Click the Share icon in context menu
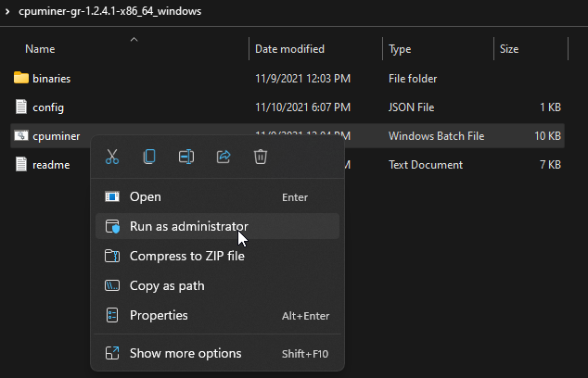 (224, 157)
